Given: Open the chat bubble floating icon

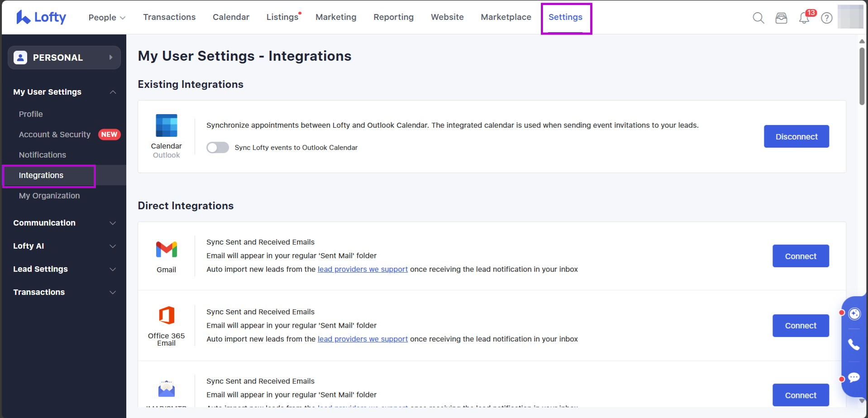Looking at the screenshot, I should [854, 377].
